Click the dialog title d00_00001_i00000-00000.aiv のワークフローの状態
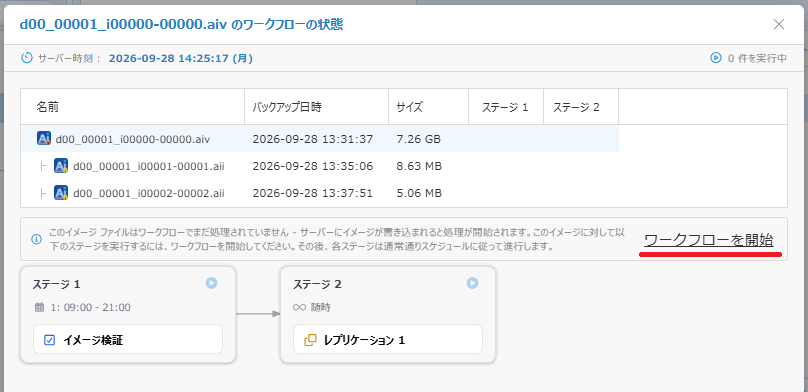Image resolution: width=808 pixels, height=392 pixels. 181,25
